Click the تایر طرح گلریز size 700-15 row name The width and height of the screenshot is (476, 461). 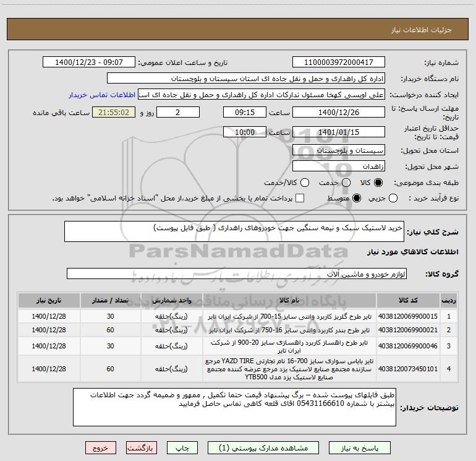pos(289,316)
